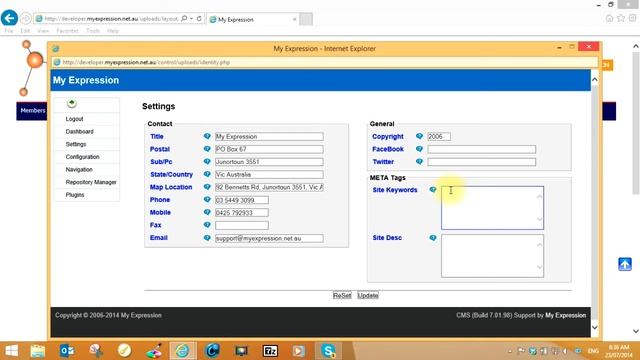Click the empty Fax input field
The image size is (640, 360).
tap(242, 225)
